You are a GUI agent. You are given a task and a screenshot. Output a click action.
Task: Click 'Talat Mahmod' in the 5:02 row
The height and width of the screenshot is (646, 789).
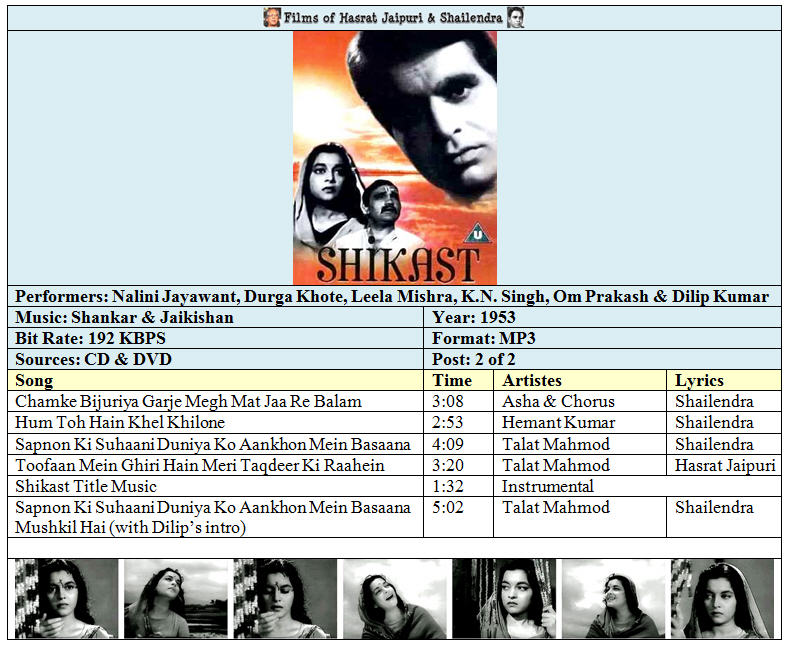[556, 507]
